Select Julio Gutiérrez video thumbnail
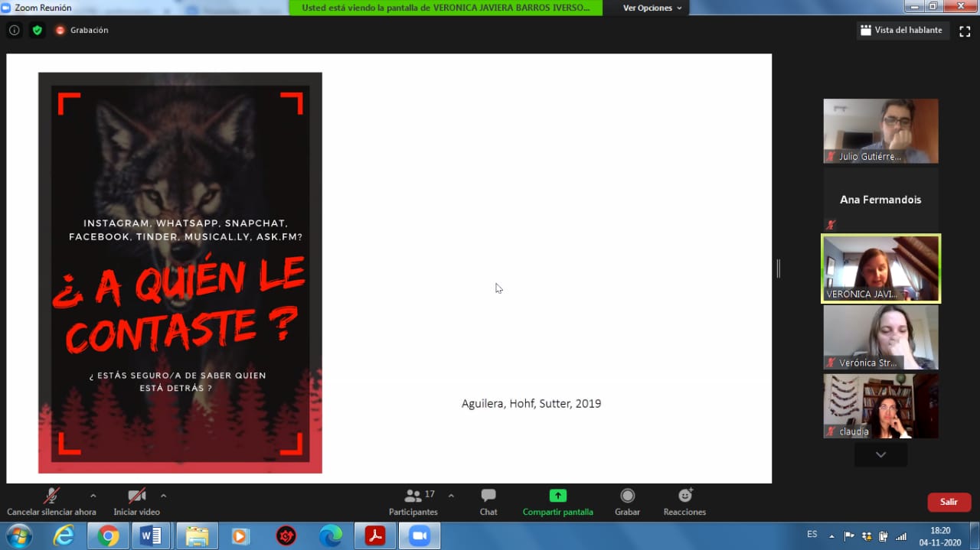980x550 pixels. [880, 131]
